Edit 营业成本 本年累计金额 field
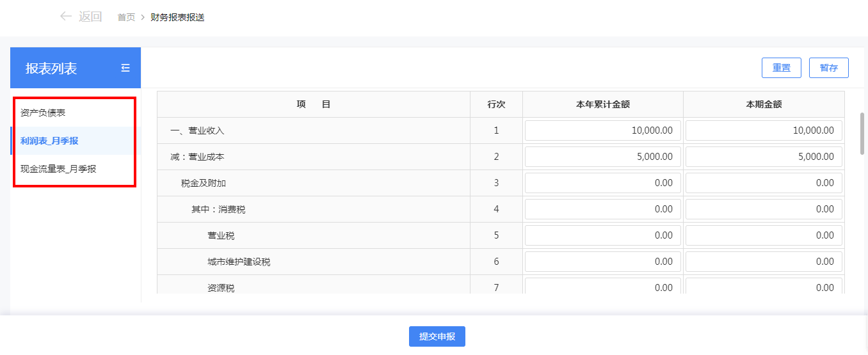The image size is (868, 355). (602, 157)
